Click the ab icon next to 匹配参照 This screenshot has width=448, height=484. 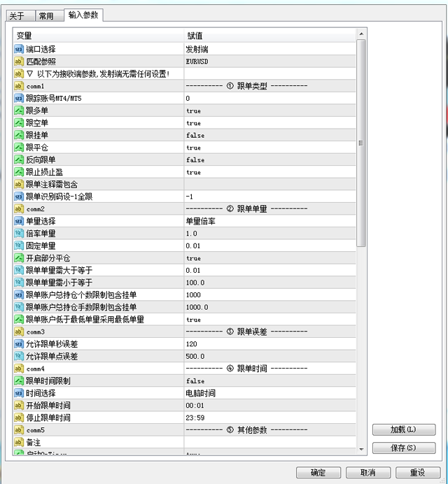pos(19,62)
